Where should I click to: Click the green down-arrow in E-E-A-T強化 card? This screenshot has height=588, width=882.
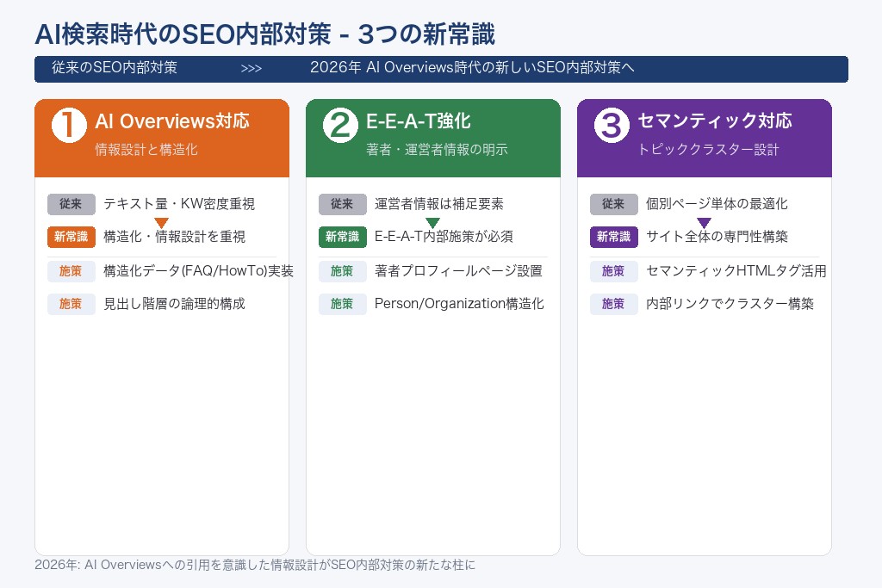pos(433,221)
